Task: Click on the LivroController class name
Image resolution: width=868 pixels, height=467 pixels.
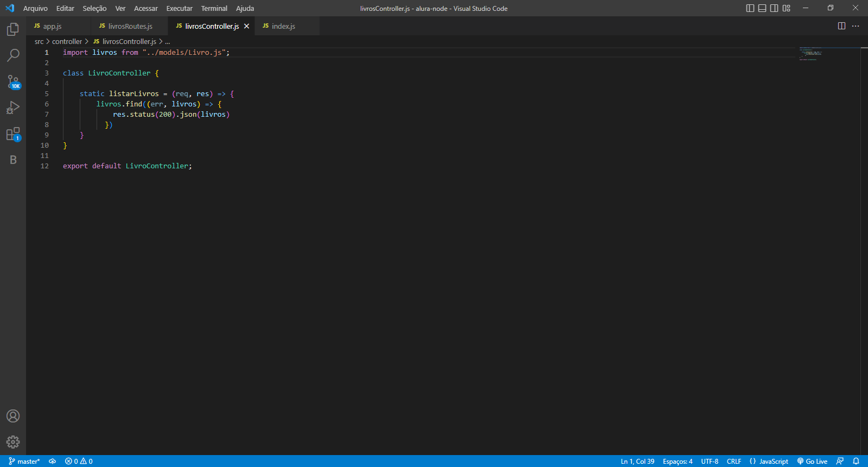Action: [119, 73]
